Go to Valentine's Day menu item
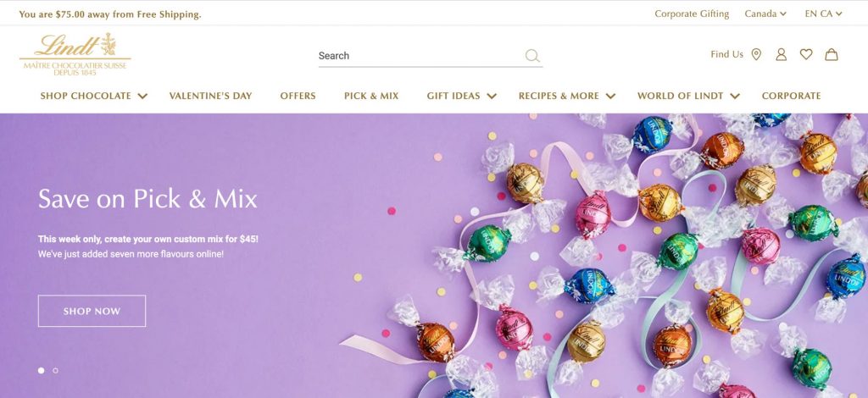This screenshot has height=398, width=868. coord(210,96)
